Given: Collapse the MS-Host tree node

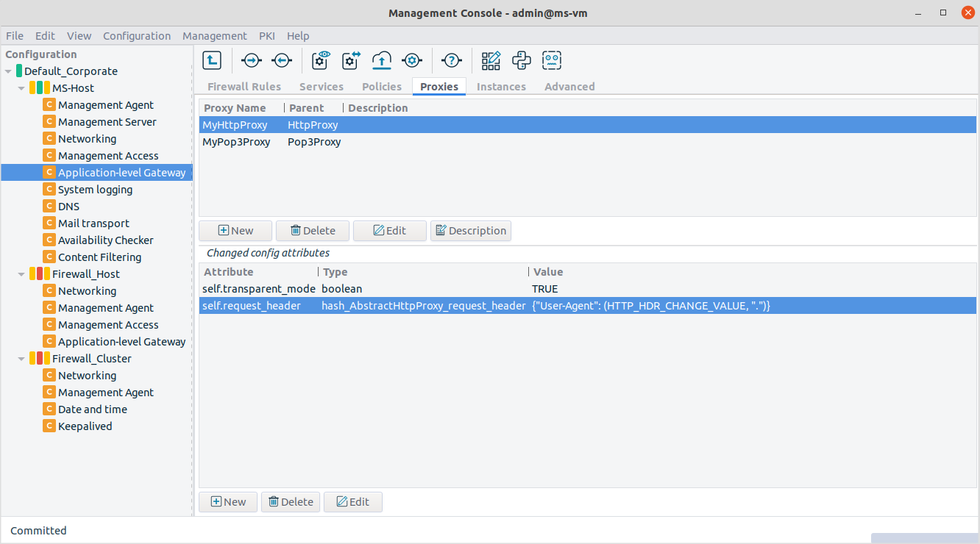Looking at the screenshot, I should click(21, 88).
